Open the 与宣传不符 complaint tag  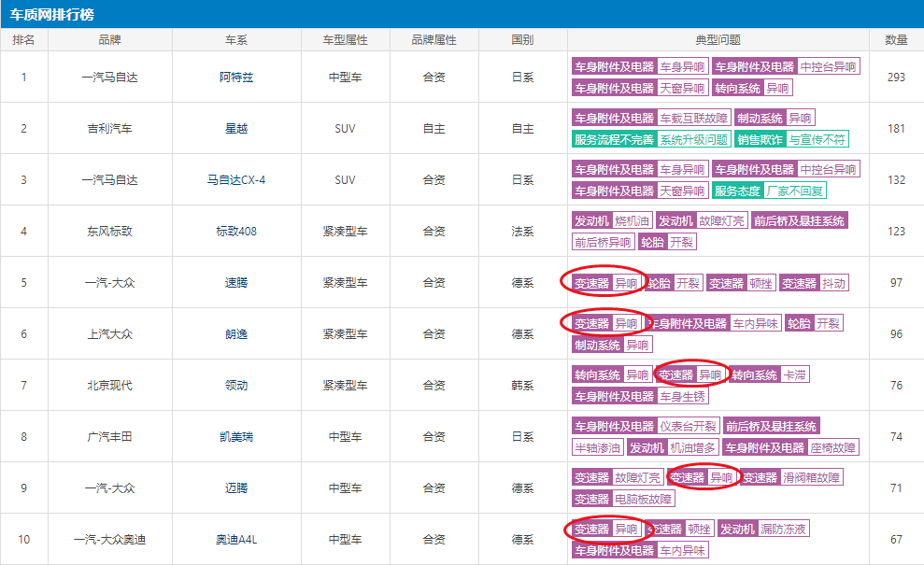point(817,139)
